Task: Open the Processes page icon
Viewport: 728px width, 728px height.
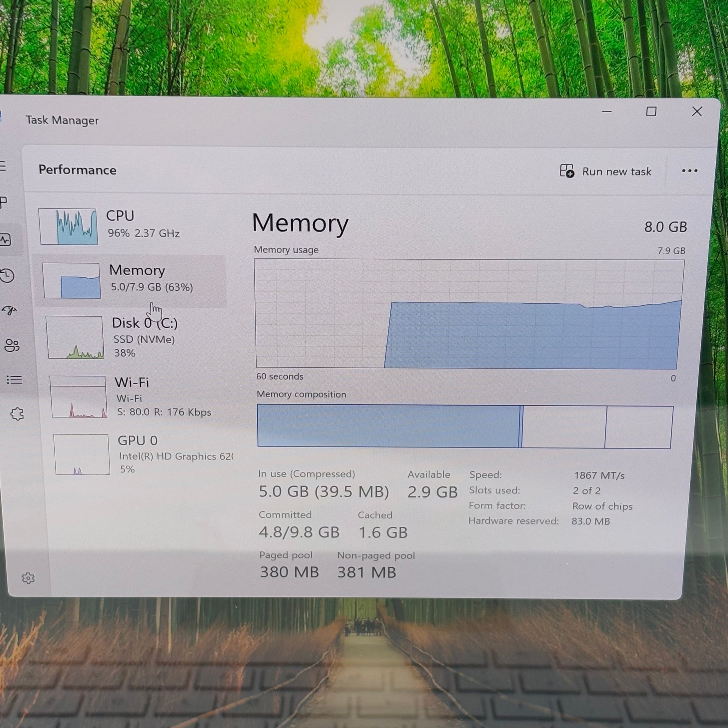Action: tap(4, 202)
